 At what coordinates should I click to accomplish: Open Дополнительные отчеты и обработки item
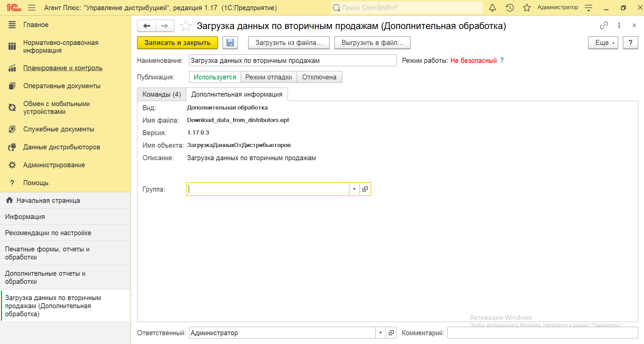(x=65, y=277)
